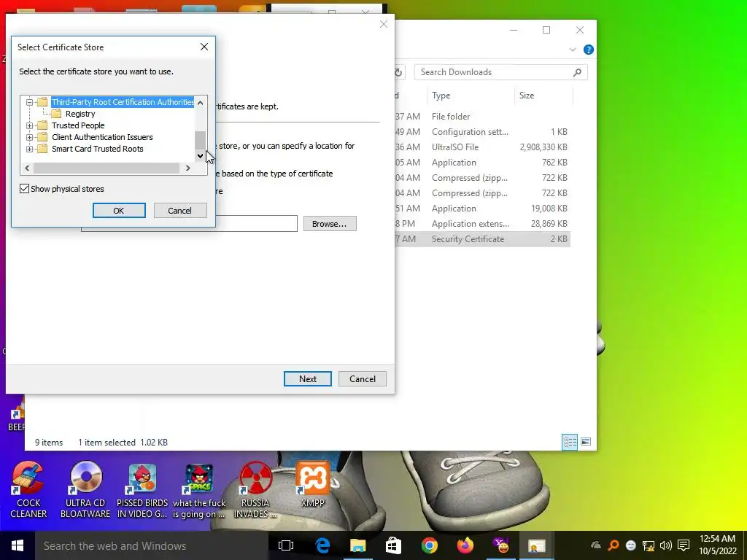Click Search the web and Windows box

(x=152, y=545)
